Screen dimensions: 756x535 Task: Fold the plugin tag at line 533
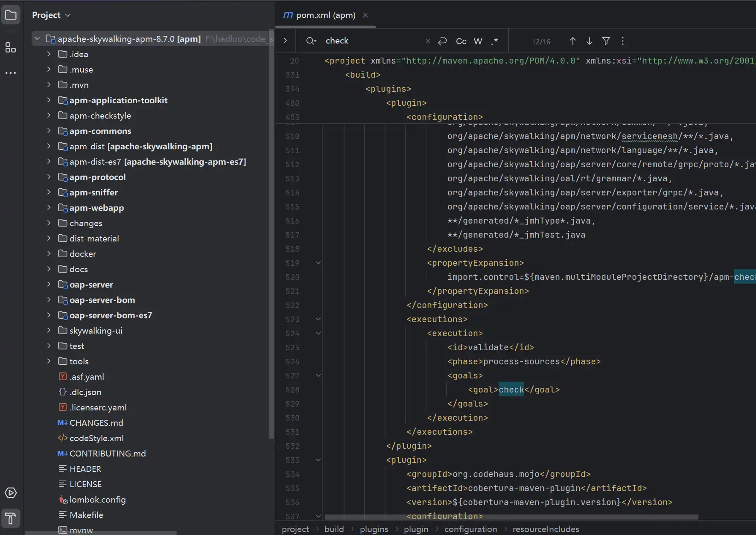[x=318, y=460]
